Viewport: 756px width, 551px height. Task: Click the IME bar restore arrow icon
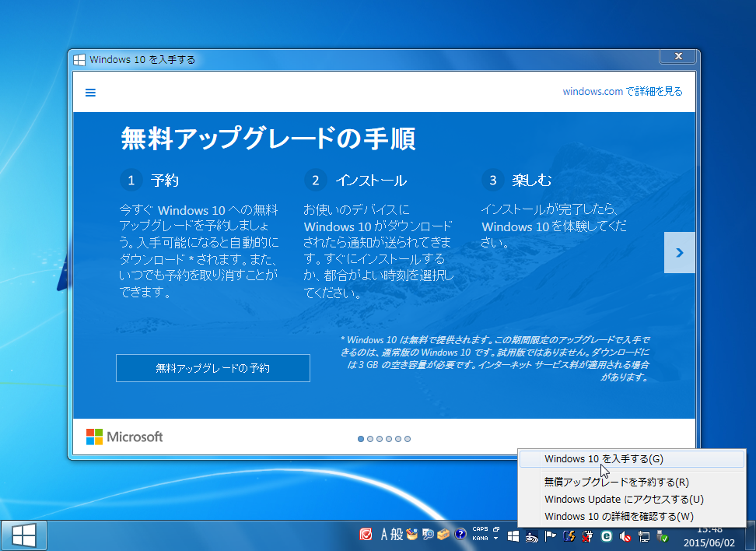click(x=495, y=528)
